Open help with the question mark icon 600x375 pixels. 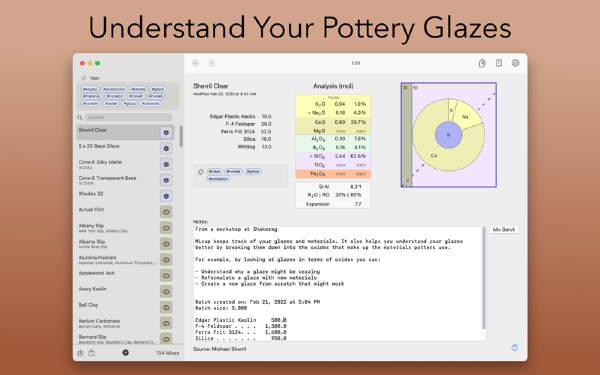point(515,347)
